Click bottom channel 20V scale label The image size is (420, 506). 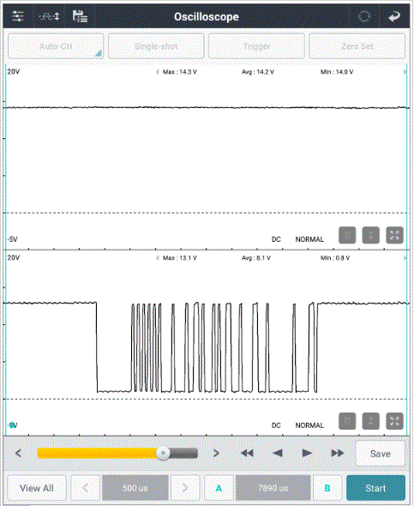tap(14, 257)
